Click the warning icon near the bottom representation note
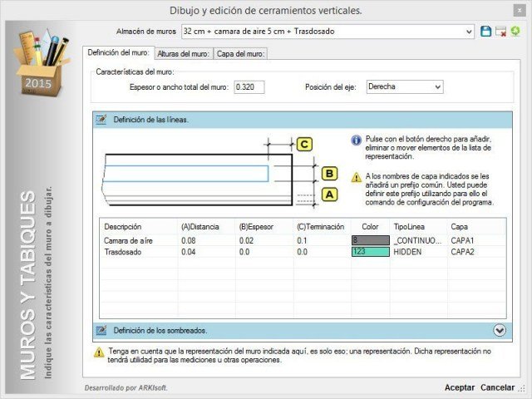This screenshot has width=532, height=399. point(99,352)
